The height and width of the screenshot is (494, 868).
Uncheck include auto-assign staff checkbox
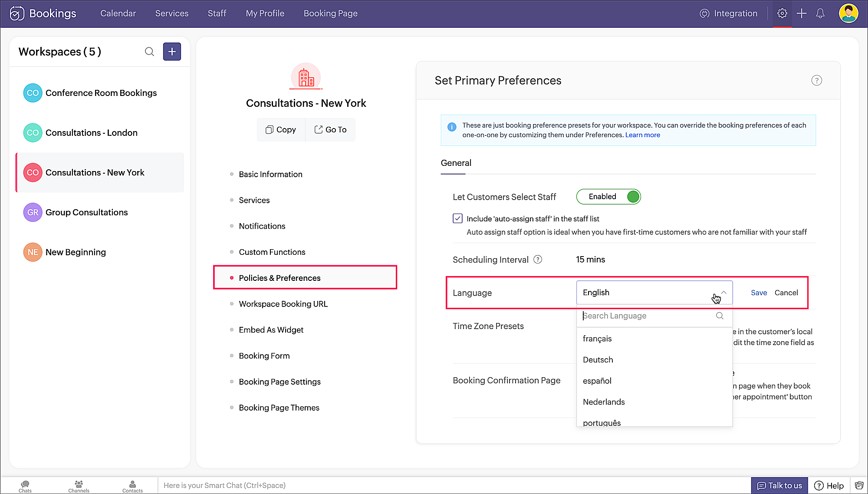[457, 218]
